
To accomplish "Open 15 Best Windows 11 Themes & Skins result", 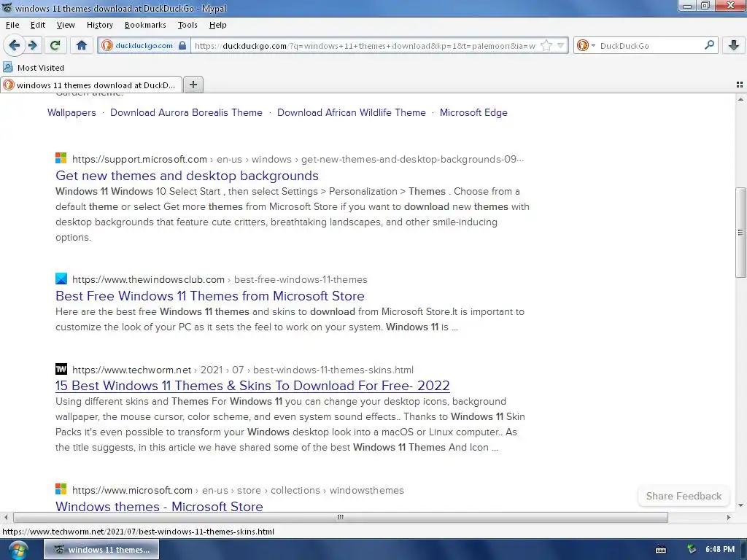I will (x=252, y=385).
